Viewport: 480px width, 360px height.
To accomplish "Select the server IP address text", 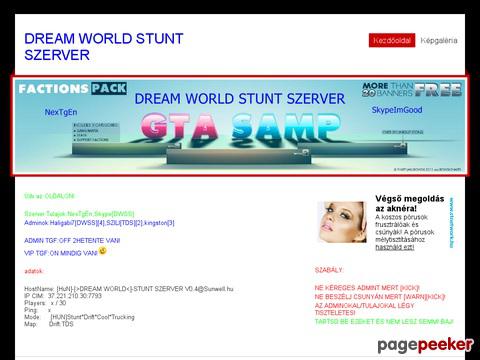I will (75, 296).
